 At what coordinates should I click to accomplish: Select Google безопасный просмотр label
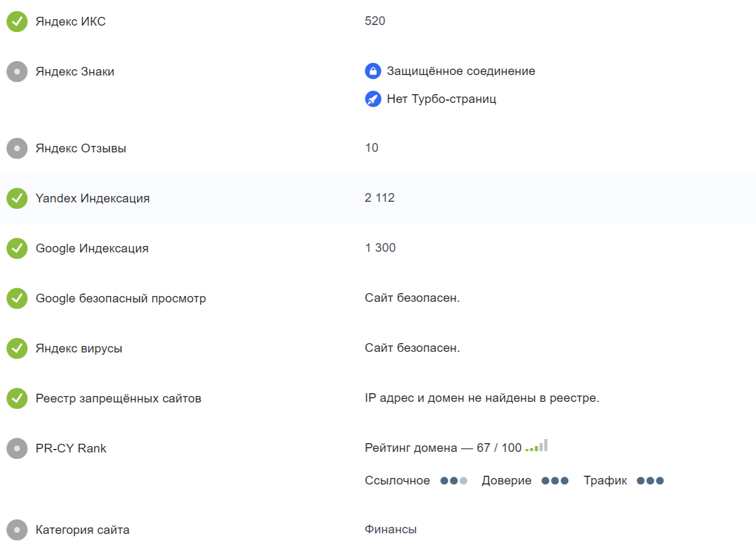[x=121, y=298]
